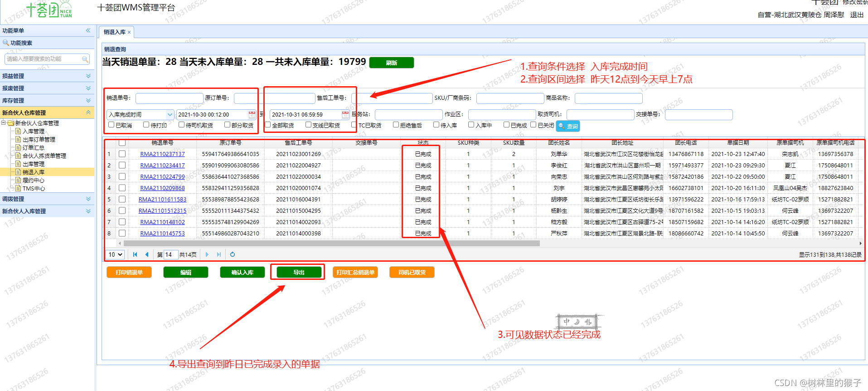The width and height of the screenshot is (868, 391).
Task: Go to previous page of results
Action: [147, 254]
